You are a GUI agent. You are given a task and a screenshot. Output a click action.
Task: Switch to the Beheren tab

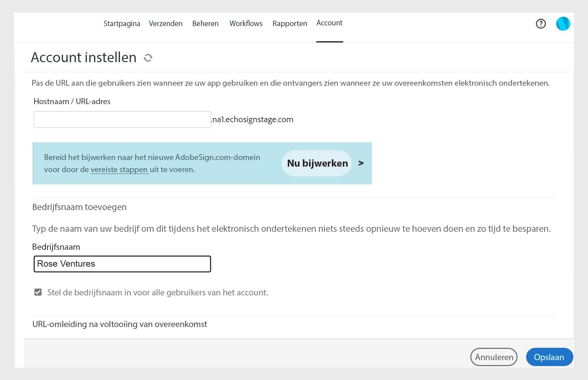205,24
